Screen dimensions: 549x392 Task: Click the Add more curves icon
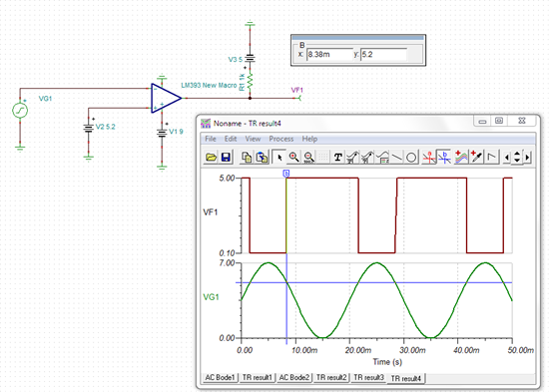click(x=461, y=158)
